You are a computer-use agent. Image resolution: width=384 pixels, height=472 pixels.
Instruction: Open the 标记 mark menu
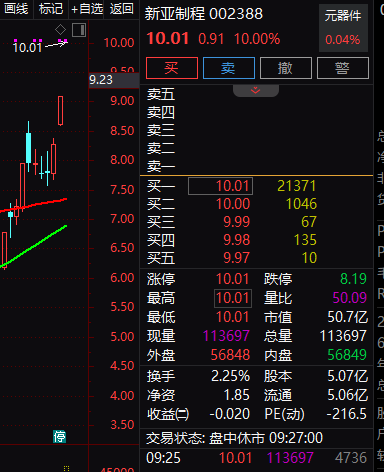point(51,9)
